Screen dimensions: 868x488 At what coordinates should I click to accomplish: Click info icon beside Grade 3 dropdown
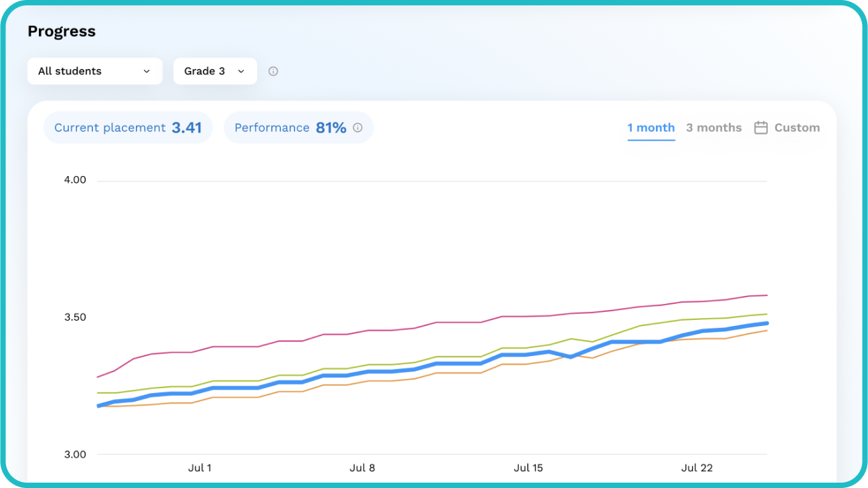(273, 71)
